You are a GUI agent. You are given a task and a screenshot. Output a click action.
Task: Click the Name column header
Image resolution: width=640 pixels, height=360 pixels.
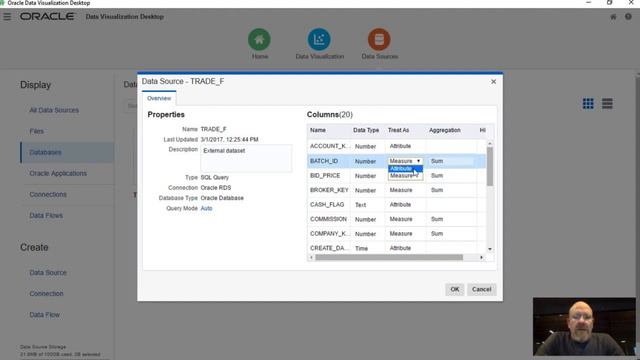click(x=318, y=130)
